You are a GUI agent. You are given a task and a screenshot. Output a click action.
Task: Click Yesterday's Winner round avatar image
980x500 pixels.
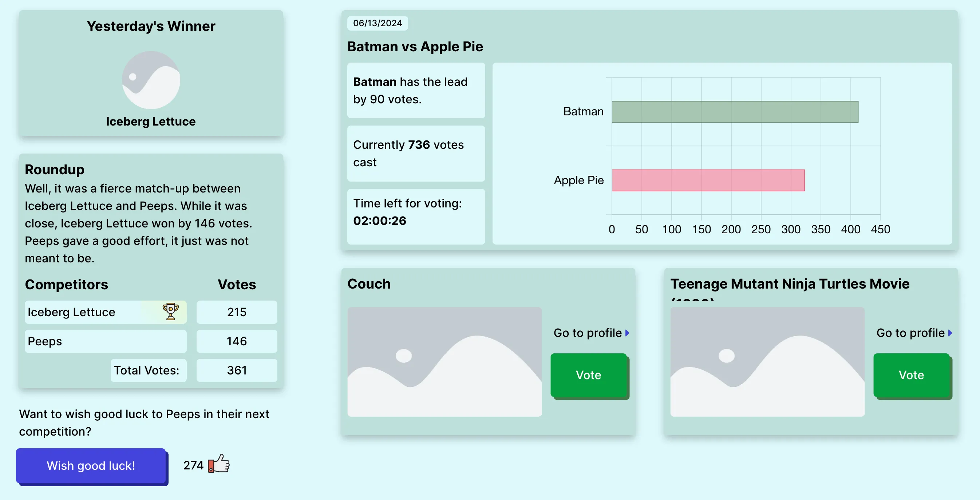point(151,80)
